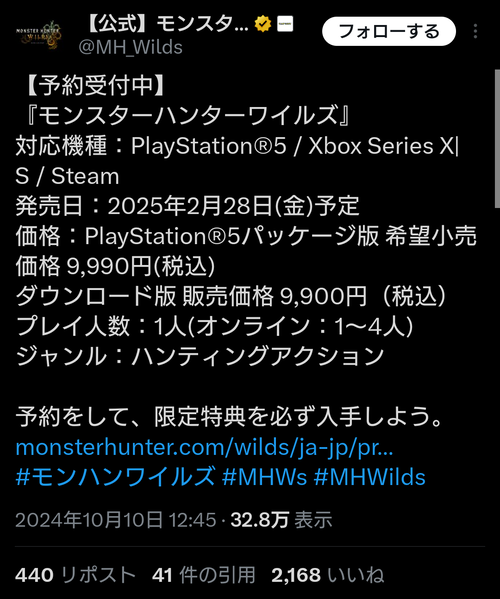The height and width of the screenshot is (599, 500).
Task: View the 32.8万 表示 view count
Action: point(282,520)
